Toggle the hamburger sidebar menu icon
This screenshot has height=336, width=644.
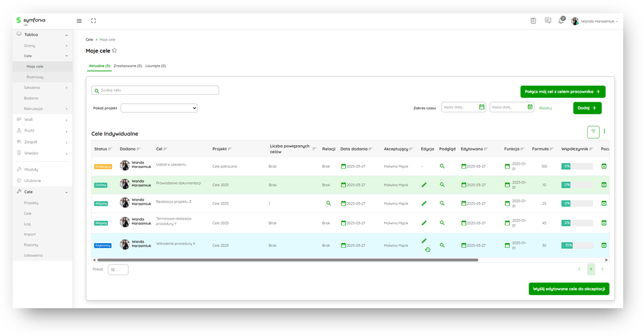coord(79,21)
